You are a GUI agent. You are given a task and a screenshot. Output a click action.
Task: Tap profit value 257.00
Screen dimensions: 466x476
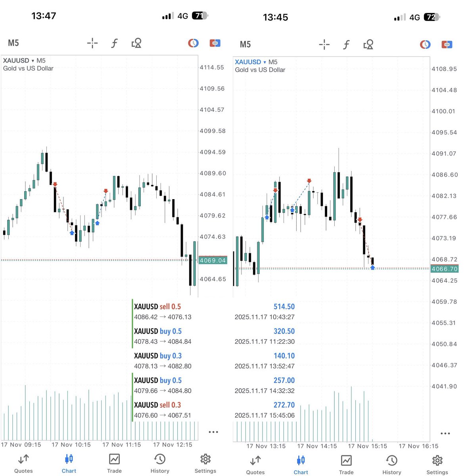pyautogui.click(x=284, y=380)
